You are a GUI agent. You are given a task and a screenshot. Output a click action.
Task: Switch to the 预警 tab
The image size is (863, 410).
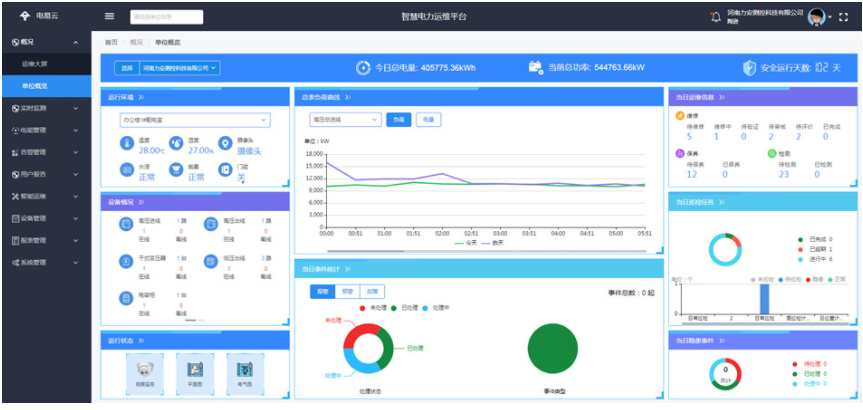(347, 292)
